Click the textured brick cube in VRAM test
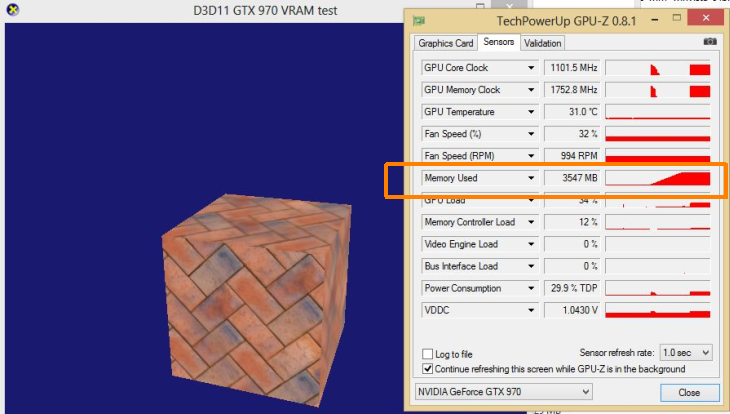The width and height of the screenshot is (730, 414). click(256, 298)
